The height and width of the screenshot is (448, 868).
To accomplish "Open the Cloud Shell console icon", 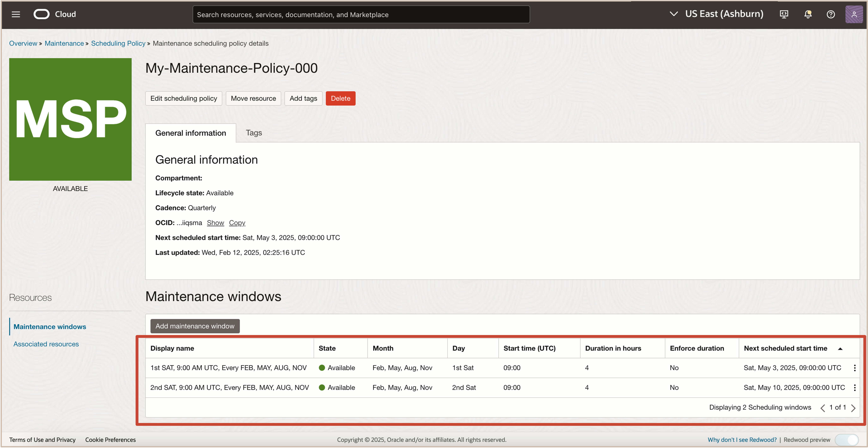I will pos(784,14).
